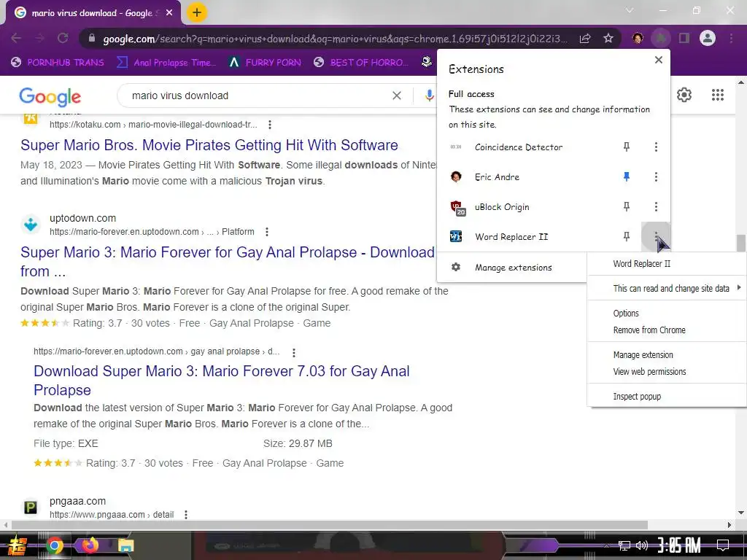Image resolution: width=747 pixels, height=560 pixels.
Task: Open Eric Andre more options menu
Action: click(656, 177)
